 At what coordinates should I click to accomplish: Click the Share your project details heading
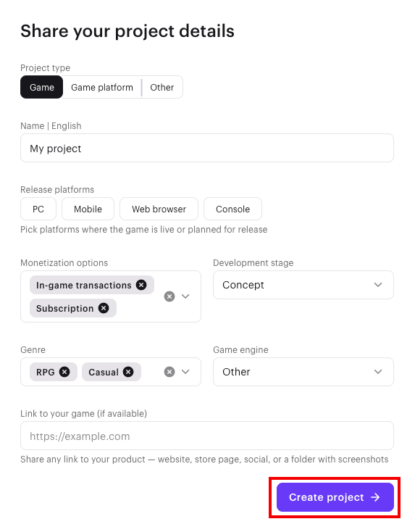(x=127, y=31)
